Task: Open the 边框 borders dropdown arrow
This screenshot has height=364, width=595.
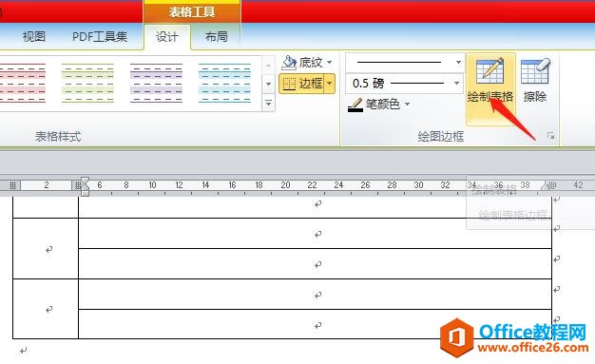Action: tap(330, 83)
